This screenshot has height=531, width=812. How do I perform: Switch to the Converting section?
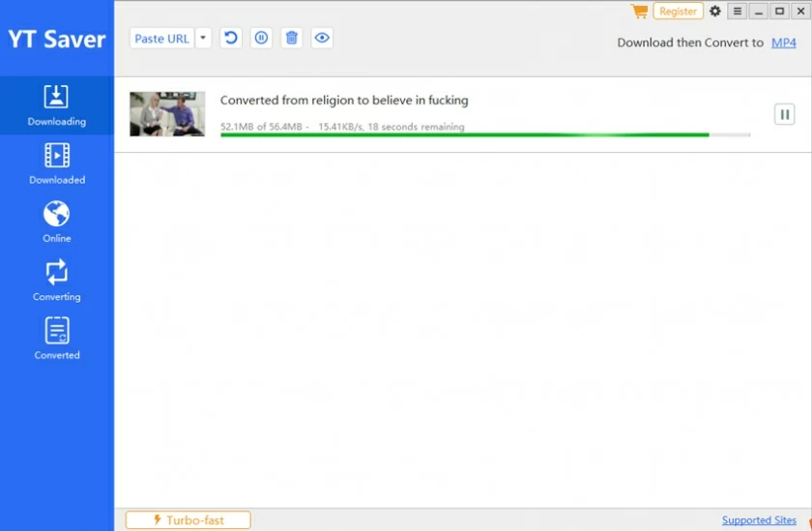click(x=57, y=280)
